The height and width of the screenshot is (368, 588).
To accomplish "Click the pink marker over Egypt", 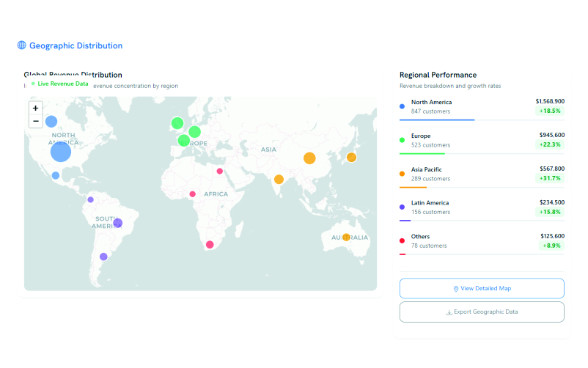I will (219, 172).
